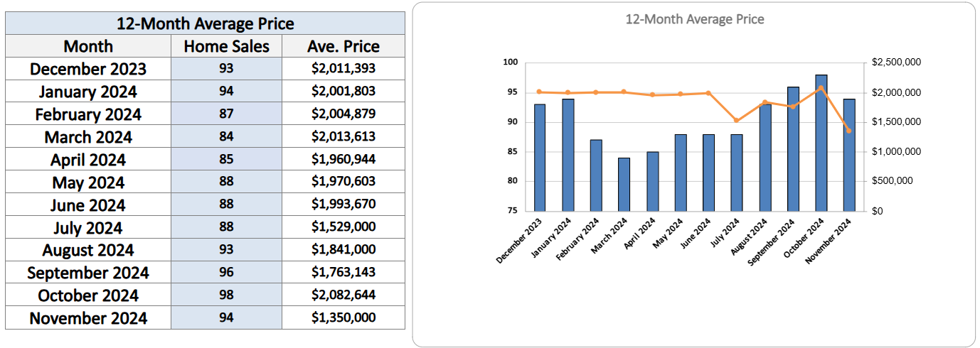Click the right axis label '$1,500,000'
Screen dimensions: 980x348
896,122
